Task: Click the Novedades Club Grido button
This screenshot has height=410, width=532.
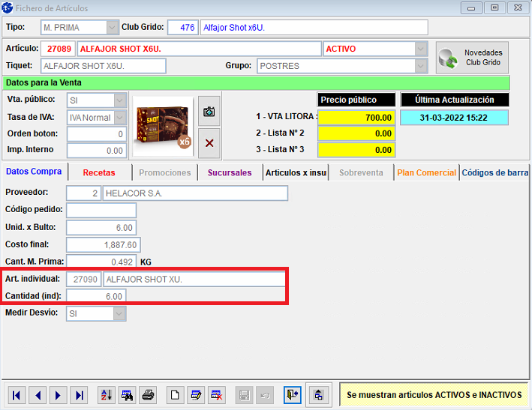Action: click(x=472, y=58)
